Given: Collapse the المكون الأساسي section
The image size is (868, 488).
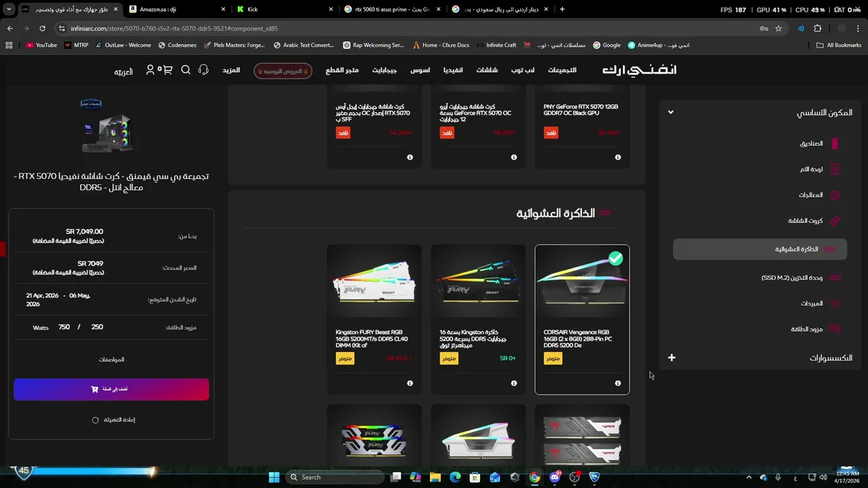Looking at the screenshot, I should (x=671, y=113).
